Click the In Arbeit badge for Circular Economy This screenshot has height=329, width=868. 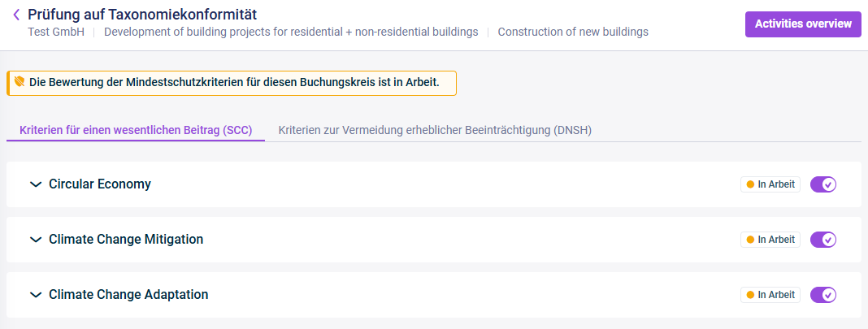click(x=770, y=184)
